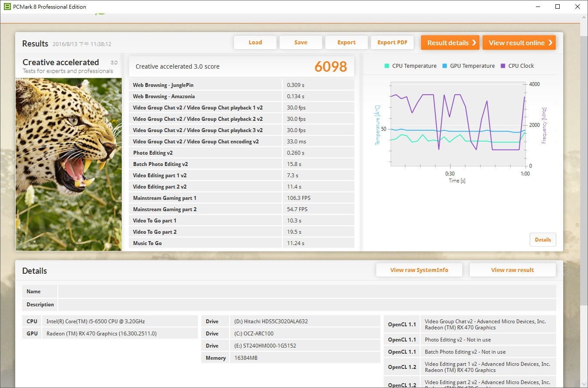This screenshot has width=588, height=388.
Task: Select the Mainstream Gaming part 1 row
Action: point(241,198)
